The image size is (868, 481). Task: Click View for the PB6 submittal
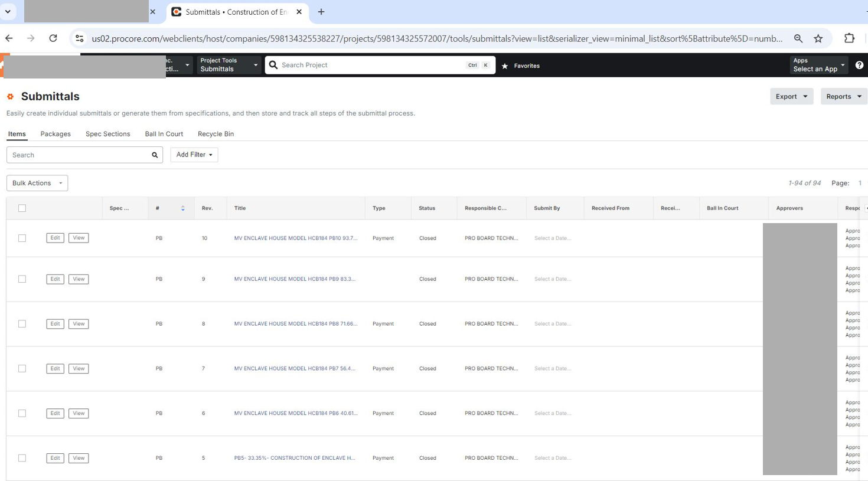pos(79,414)
